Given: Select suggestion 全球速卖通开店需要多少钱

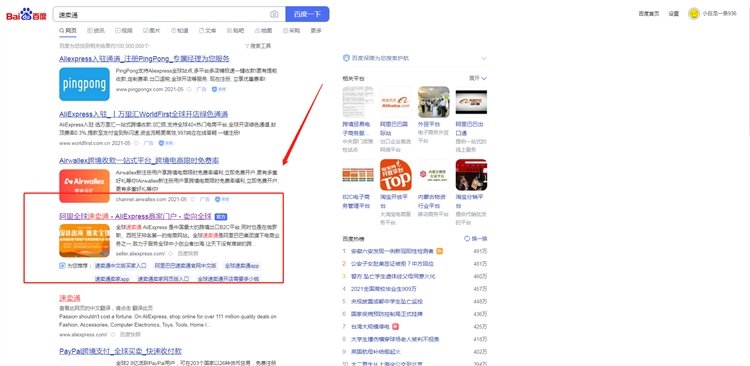Looking at the screenshot, I should pyautogui.click(x=228, y=279).
